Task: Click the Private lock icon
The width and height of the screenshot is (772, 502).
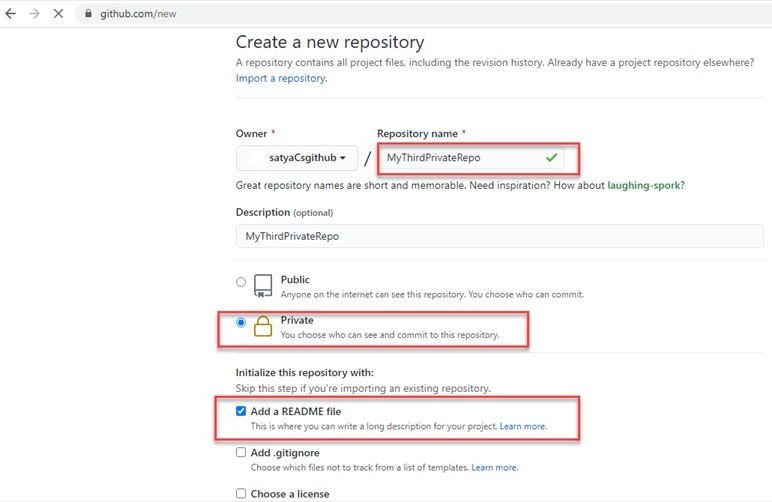Action: tap(263, 327)
